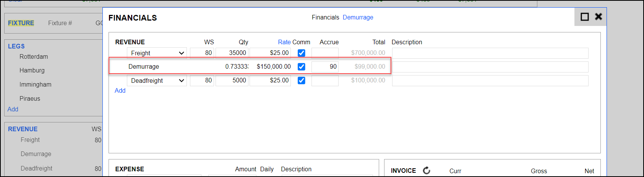Uncheck the Freight commission checkbox
644x177 pixels.
pos(301,53)
